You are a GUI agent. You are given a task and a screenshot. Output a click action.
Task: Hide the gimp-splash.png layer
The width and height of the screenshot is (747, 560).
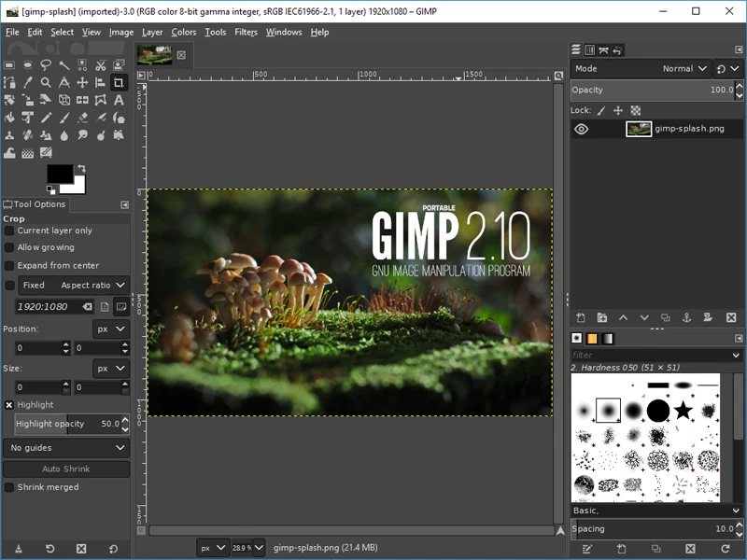581,129
